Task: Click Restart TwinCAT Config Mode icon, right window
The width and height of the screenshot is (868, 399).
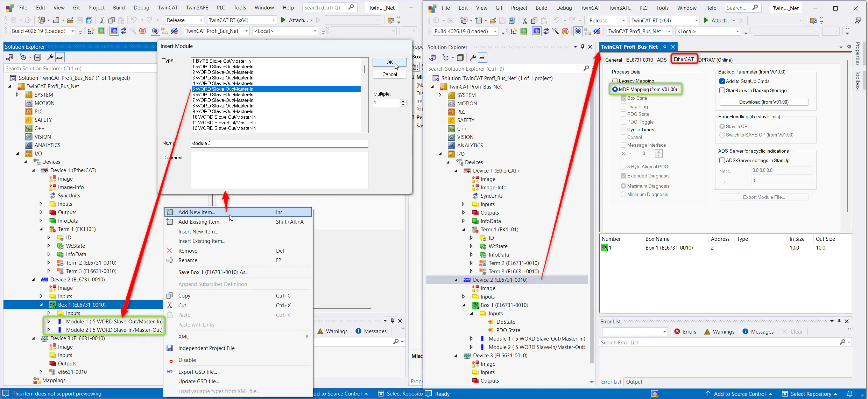Action: 537,31
